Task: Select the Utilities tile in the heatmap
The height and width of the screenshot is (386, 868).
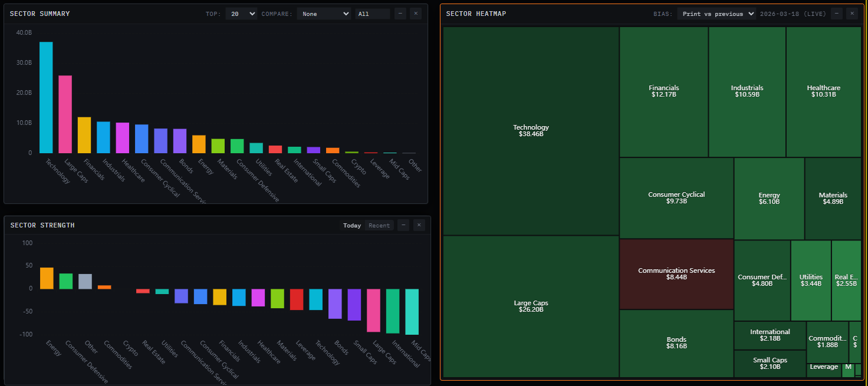Action: [811, 277]
